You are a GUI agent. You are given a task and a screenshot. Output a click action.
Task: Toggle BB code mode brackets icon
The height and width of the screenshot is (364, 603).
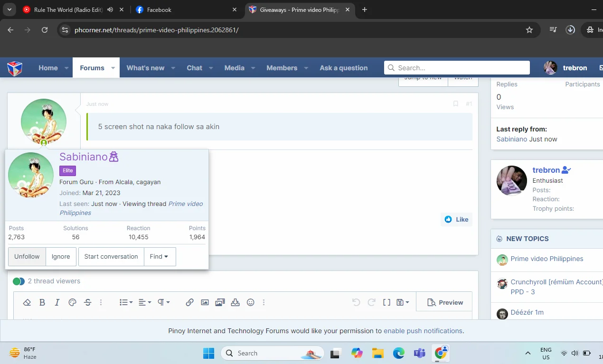386,302
